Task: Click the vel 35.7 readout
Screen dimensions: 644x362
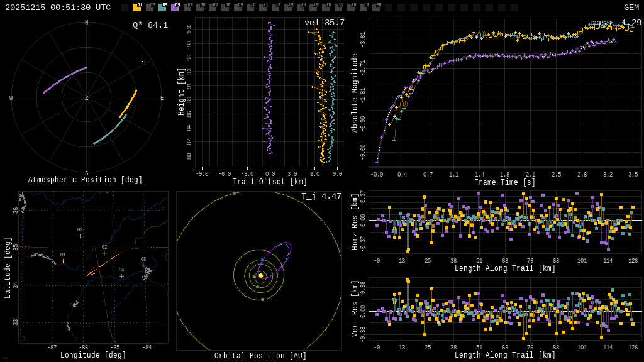Action: tap(325, 23)
